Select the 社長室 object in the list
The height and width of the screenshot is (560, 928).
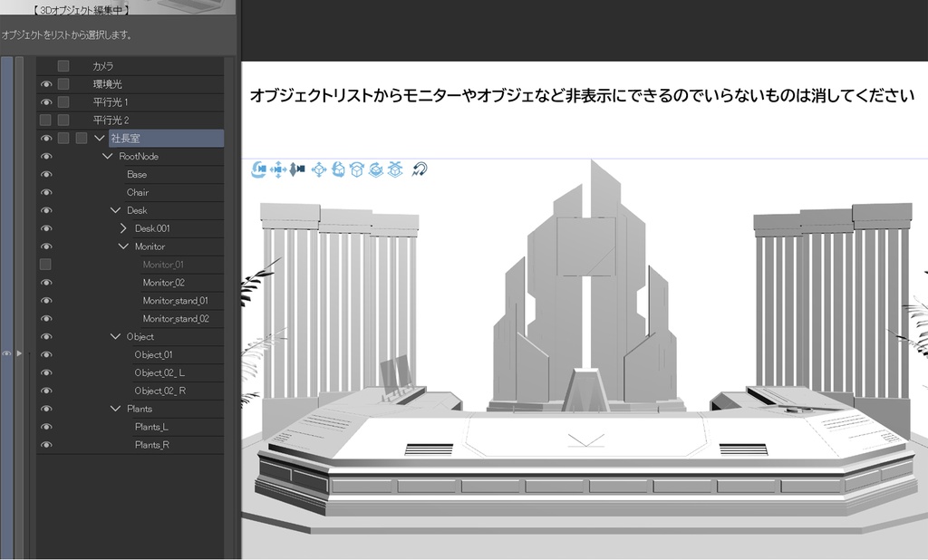pos(127,138)
